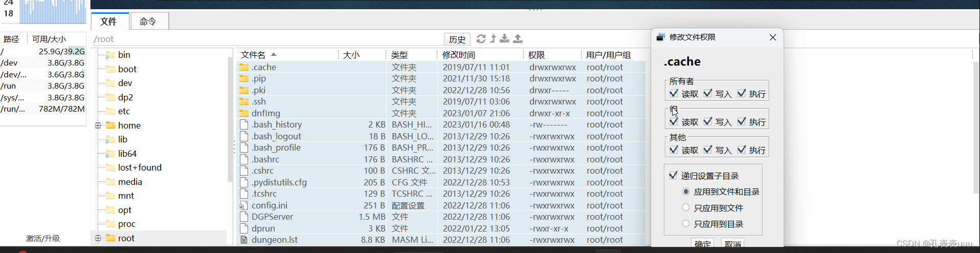
Task: Click the download icon beside History
Action: pos(504,39)
